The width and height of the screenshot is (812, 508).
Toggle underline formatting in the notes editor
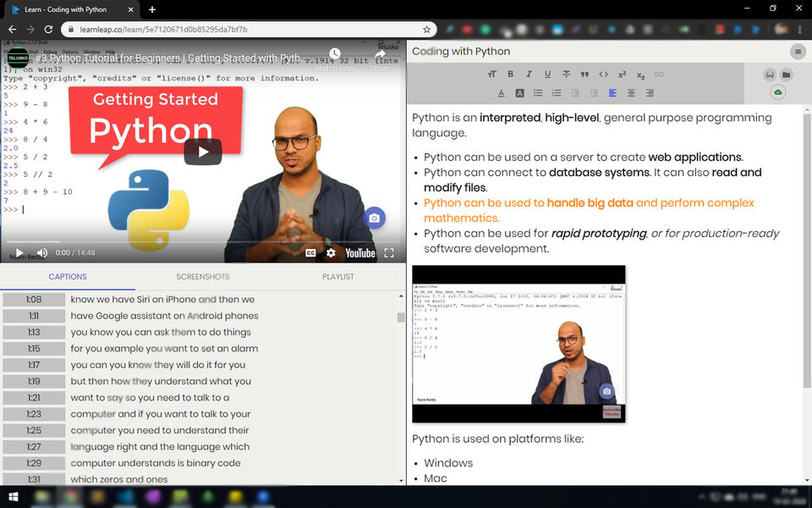[547, 75]
